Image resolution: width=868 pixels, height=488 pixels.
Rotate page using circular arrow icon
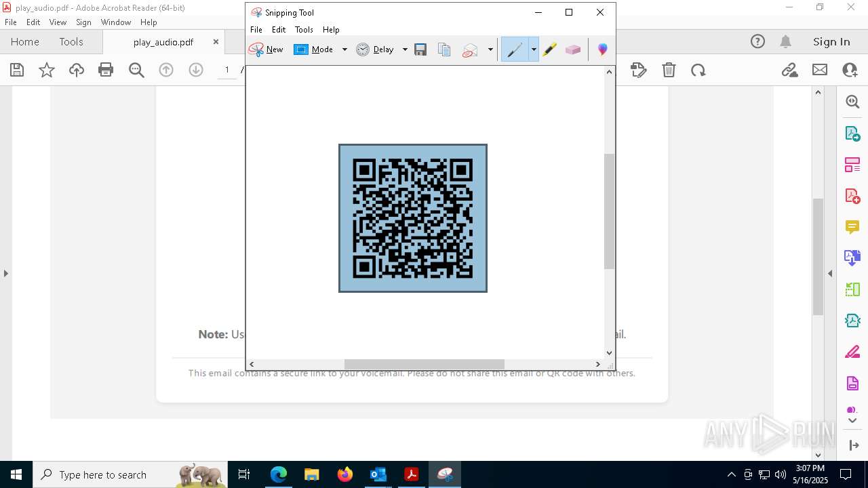(x=698, y=70)
